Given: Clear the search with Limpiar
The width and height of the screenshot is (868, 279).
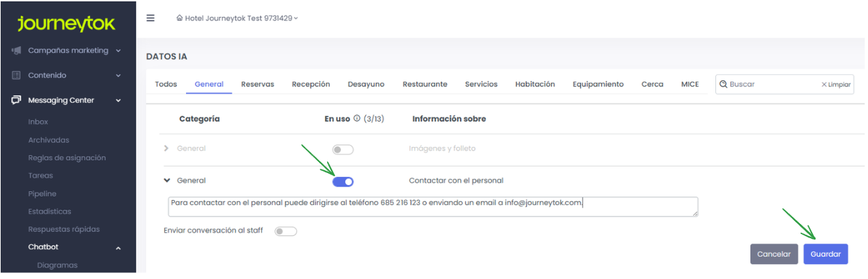Looking at the screenshot, I should pos(835,84).
